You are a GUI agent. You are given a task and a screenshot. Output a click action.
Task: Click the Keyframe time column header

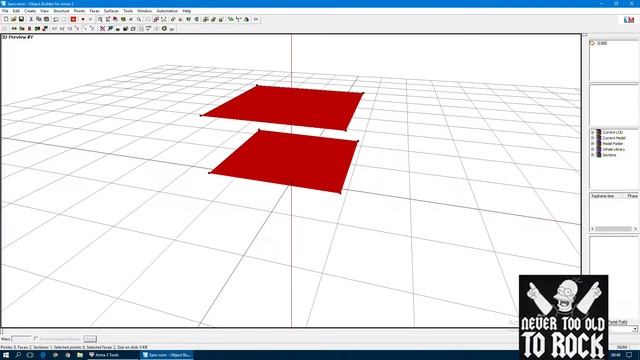pos(605,196)
